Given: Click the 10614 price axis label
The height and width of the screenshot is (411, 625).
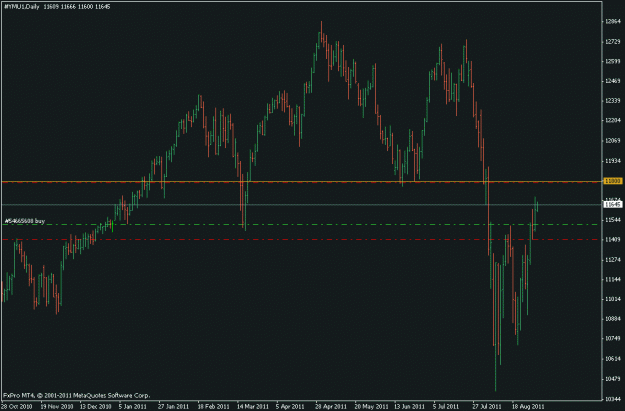Looking at the screenshot, I should pos(613,359).
